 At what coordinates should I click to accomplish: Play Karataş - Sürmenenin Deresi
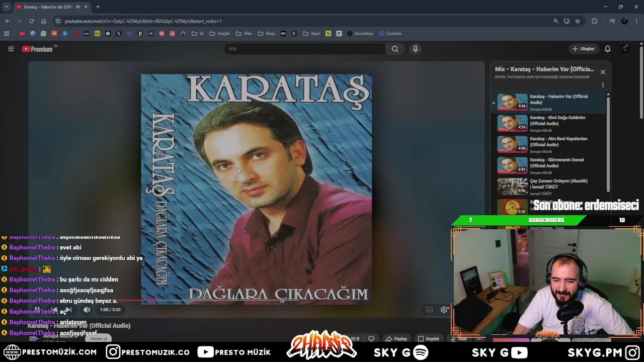[x=548, y=165]
